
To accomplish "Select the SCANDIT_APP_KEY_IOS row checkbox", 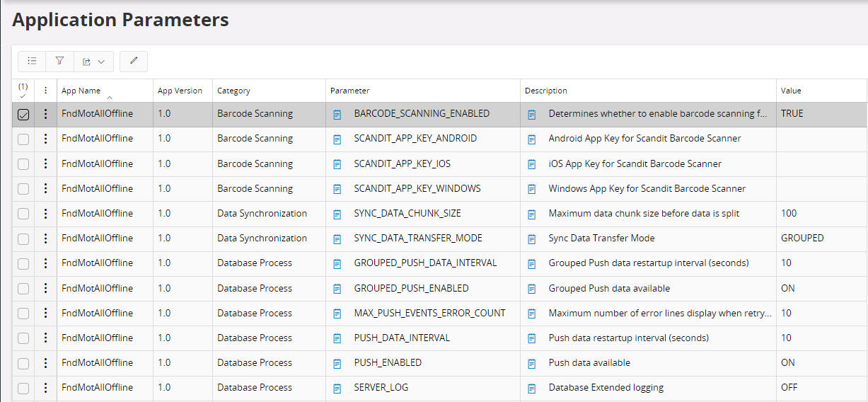I will (x=23, y=164).
